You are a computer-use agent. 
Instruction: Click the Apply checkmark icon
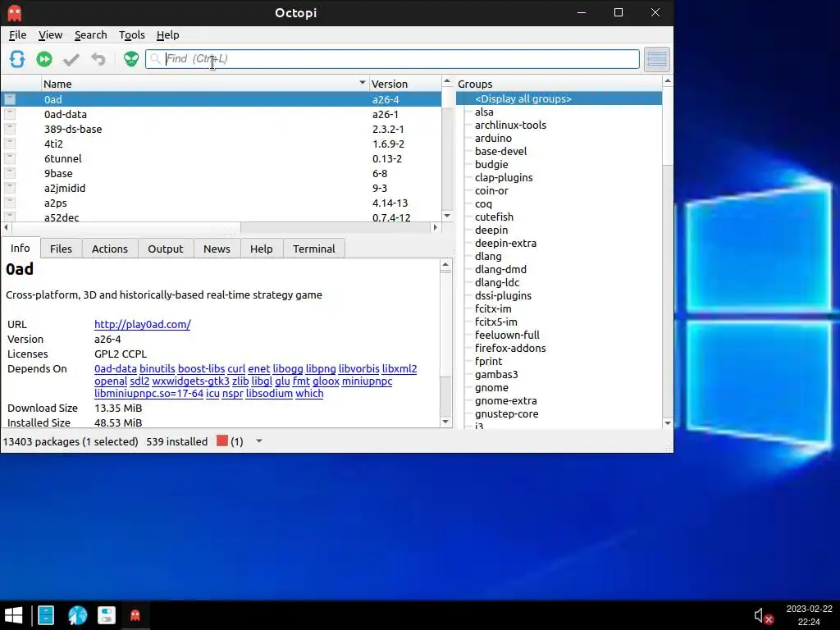71,59
